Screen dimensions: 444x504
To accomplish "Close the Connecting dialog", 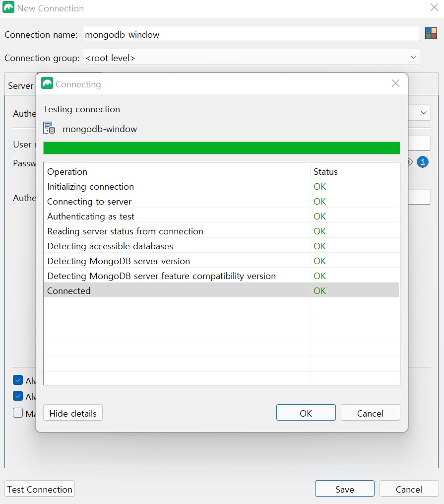I will tap(395, 83).
